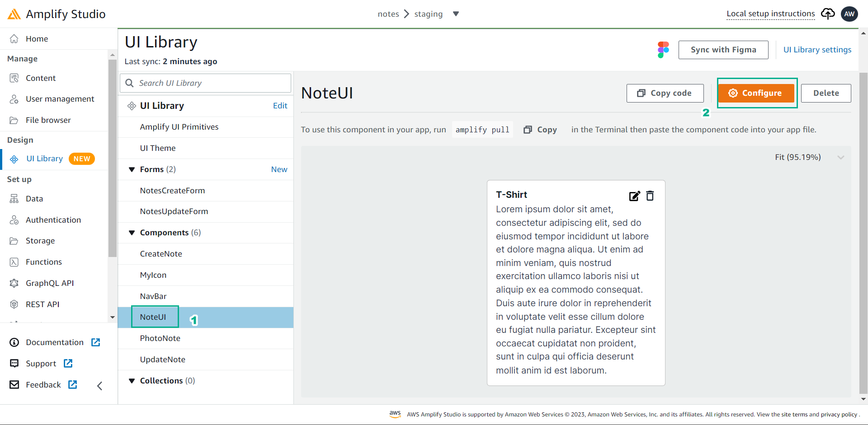Open Support external link icon
The image size is (868, 425).
click(x=68, y=363)
